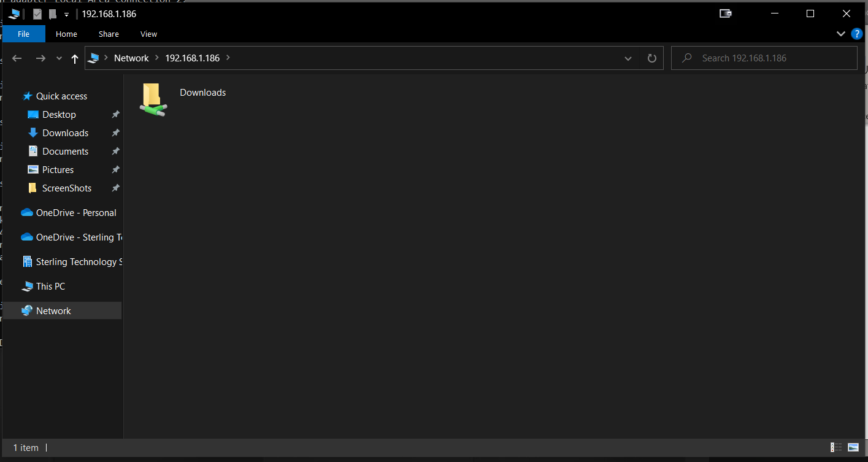This screenshot has height=462, width=868.
Task: Select Network in the navigation pane
Action: pos(53,310)
